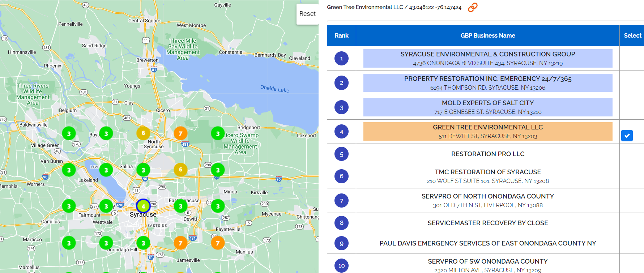
Task: Click the green 3 marker above Fairmount
Action: [x=106, y=206]
